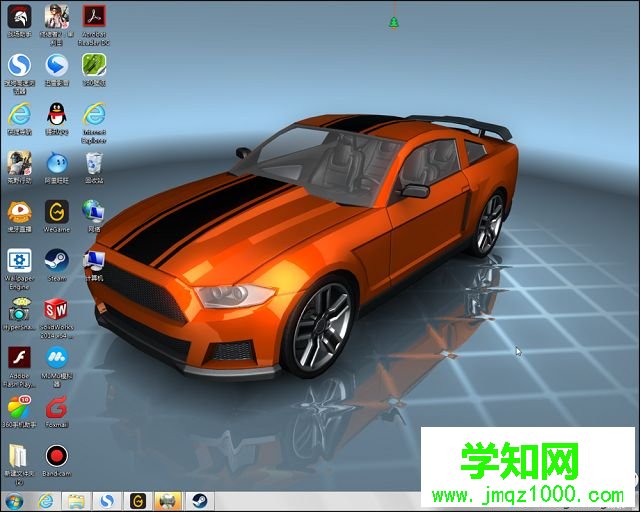Switch to Sogou browser in the taskbar

pyautogui.click(x=107, y=501)
